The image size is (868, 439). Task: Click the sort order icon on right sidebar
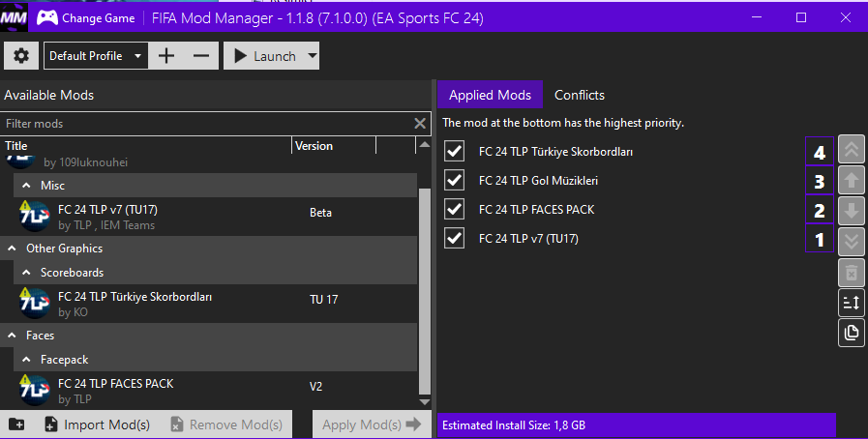coord(852,303)
